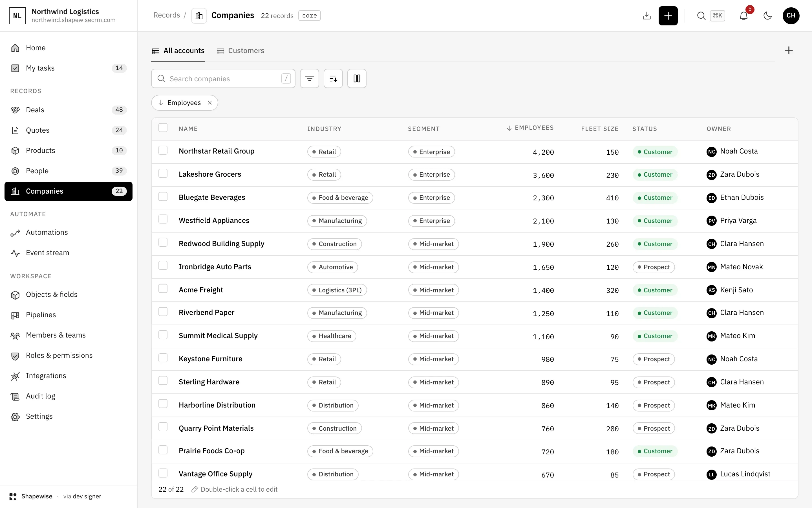Check the Northstar Retail Group row
The height and width of the screenshot is (508, 812).
tap(163, 150)
